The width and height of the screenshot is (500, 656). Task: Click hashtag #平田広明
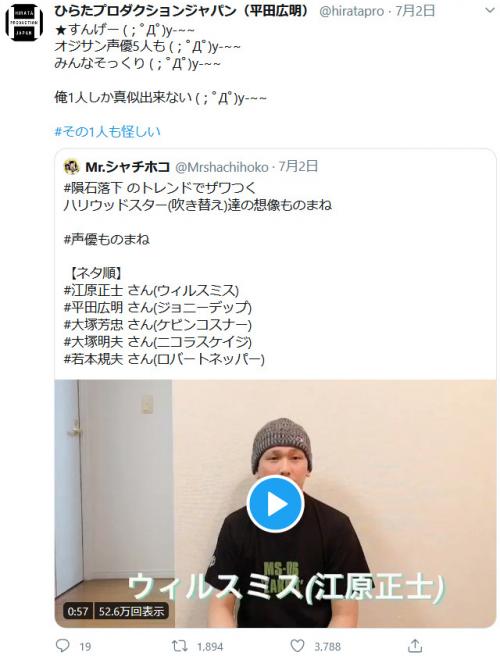click(93, 308)
